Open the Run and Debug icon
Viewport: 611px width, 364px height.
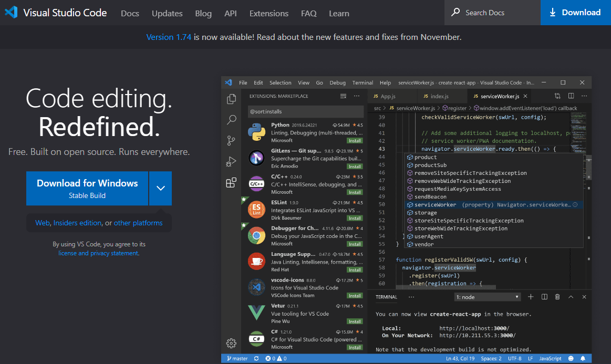231,161
